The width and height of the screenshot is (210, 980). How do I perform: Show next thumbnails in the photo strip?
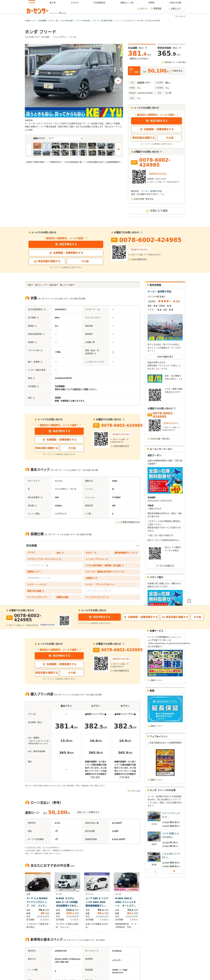(119, 149)
